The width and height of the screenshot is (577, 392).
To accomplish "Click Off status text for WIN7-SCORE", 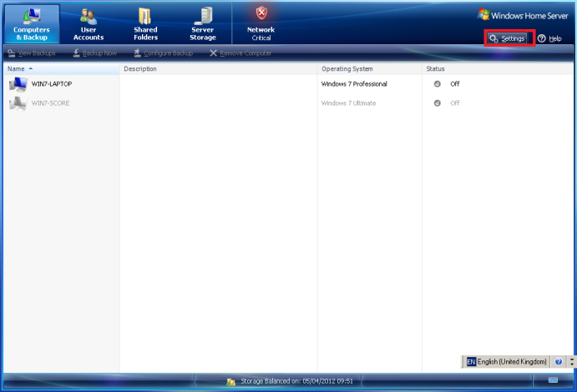I will click(x=455, y=103).
